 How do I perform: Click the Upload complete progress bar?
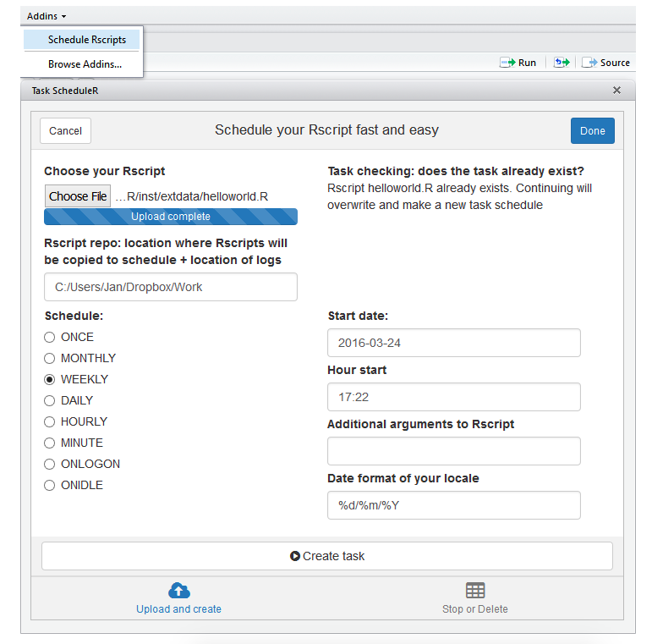coord(171,217)
